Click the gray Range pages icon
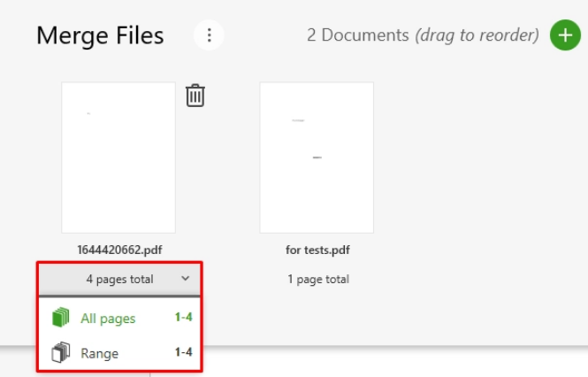 [60, 353]
